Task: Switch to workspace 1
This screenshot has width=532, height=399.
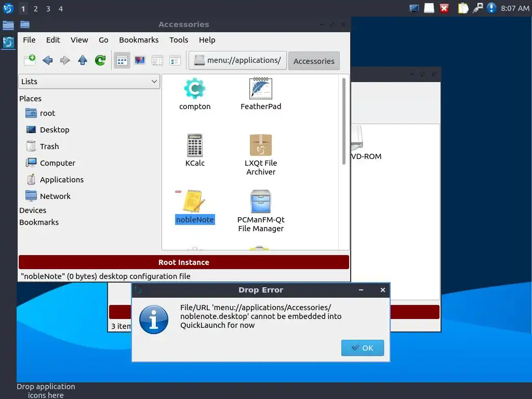Action: tap(23, 9)
